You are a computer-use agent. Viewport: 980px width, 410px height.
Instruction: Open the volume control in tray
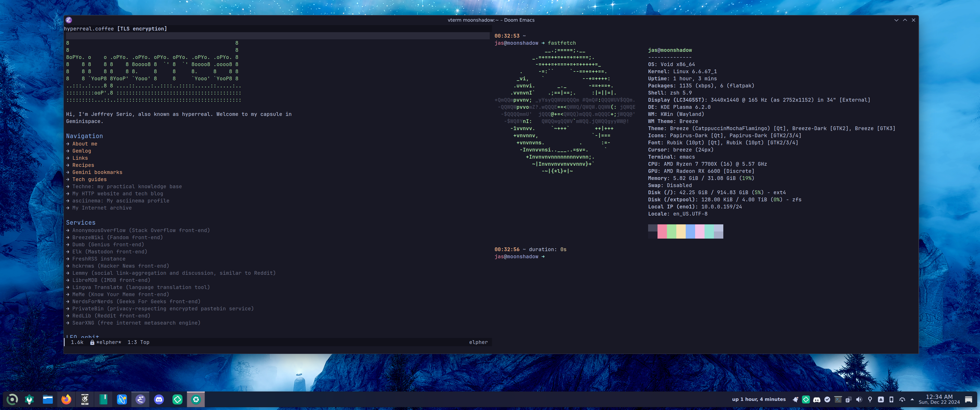[859, 399]
